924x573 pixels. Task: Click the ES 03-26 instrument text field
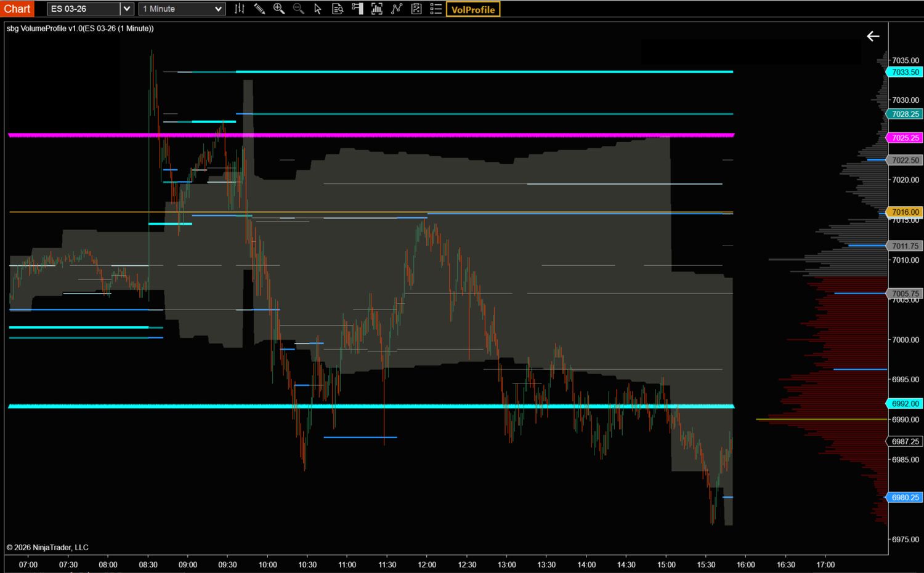[x=83, y=9]
